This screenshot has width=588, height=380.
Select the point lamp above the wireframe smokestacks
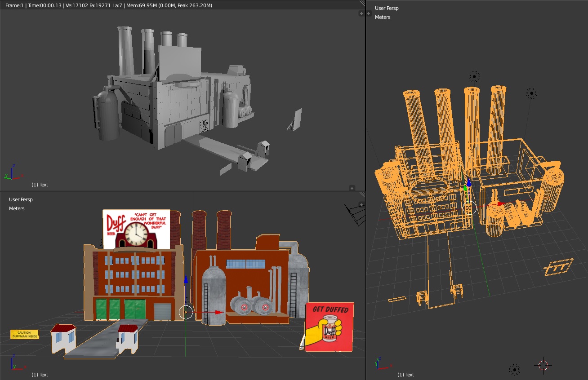474,76
